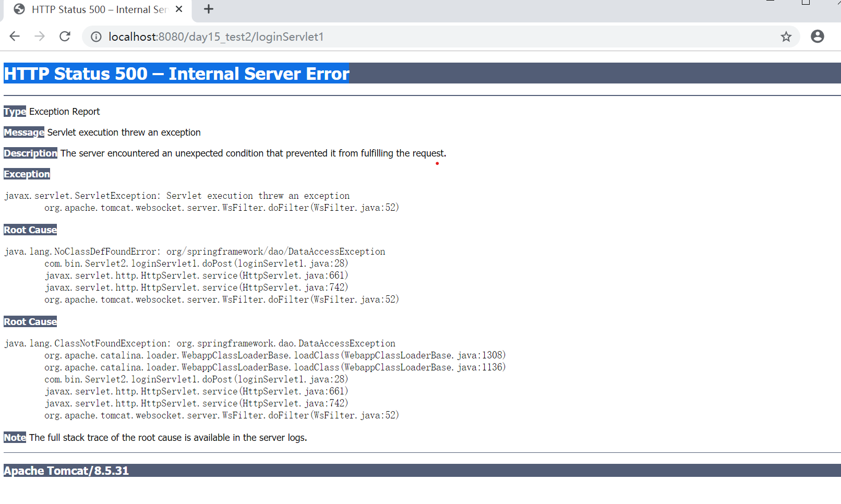Open a new tab with the plus icon
The height and width of the screenshot is (504, 841).
click(209, 9)
